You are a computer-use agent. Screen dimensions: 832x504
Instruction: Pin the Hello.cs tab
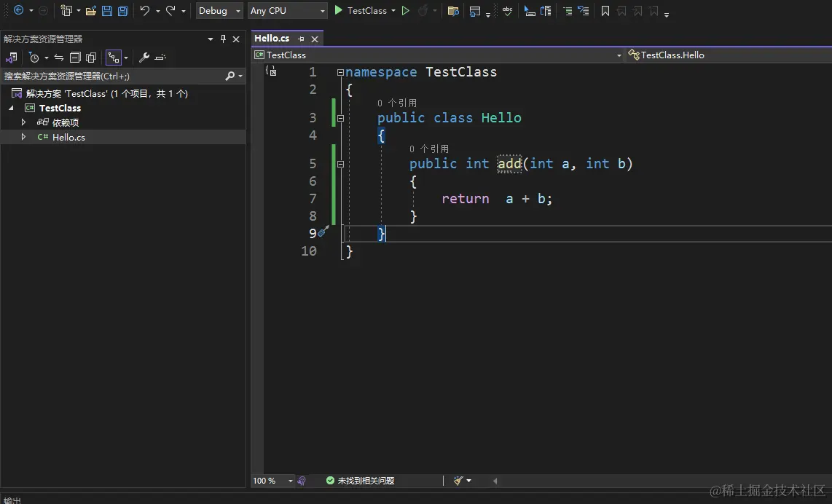pyautogui.click(x=302, y=39)
